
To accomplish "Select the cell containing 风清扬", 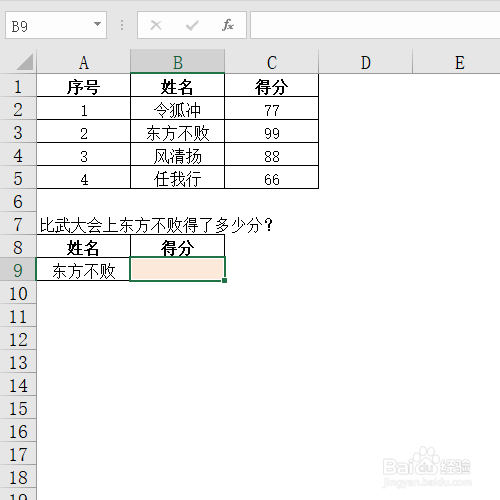I will [x=177, y=155].
